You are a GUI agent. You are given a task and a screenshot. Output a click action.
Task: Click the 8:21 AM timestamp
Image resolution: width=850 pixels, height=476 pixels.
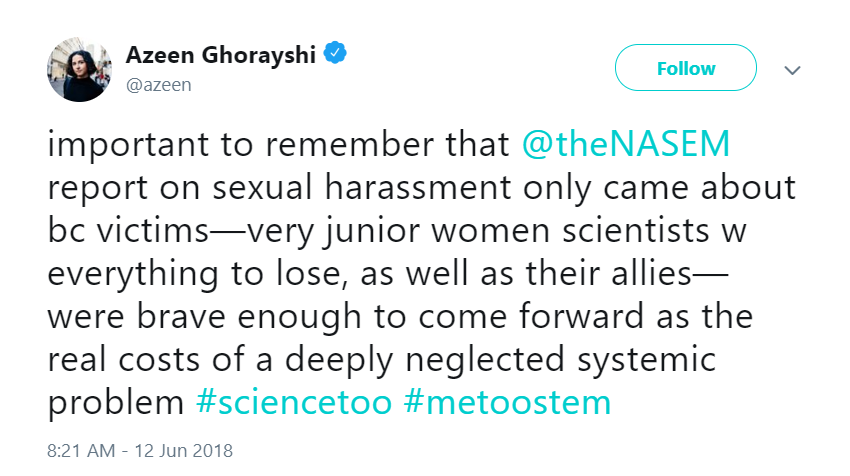(x=81, y=451)
